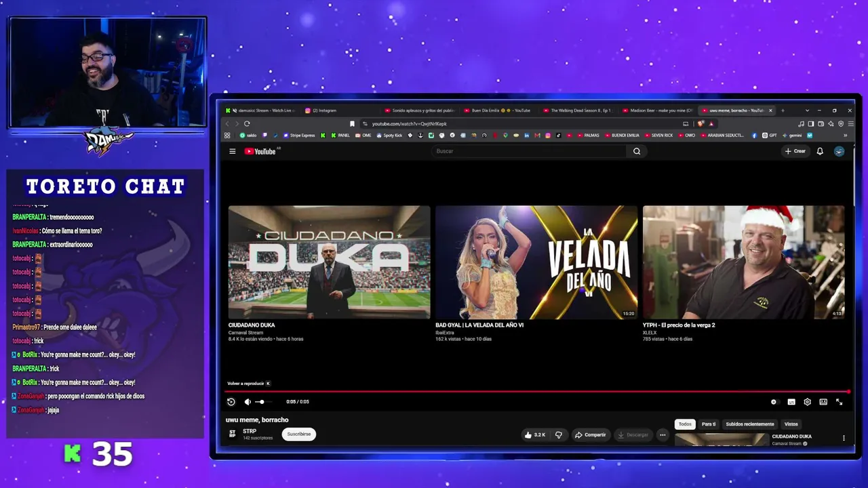The height and width of the screenshot is (488, 868).
Task: Open the player settings gear
Action: (807, 402)
